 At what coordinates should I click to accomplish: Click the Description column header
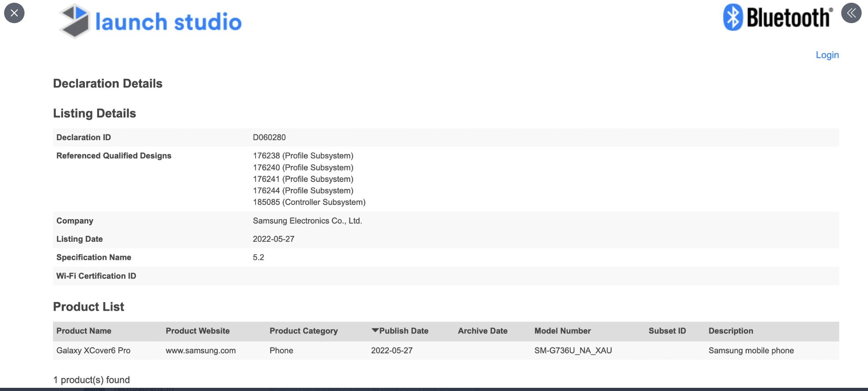pos(731,331)
